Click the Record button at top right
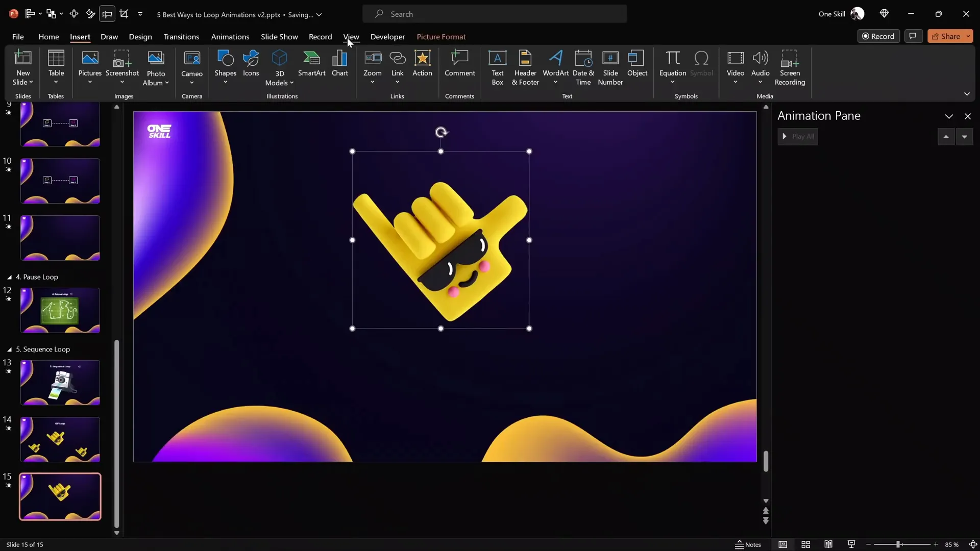The height and width of the screenshot is (551, 980). [x=878, y=36]
